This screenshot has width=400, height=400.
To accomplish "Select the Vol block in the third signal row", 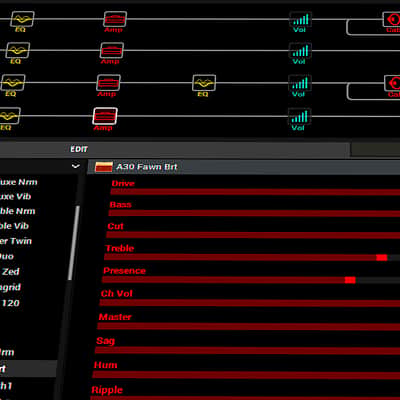I will click(x=300, y=83).
